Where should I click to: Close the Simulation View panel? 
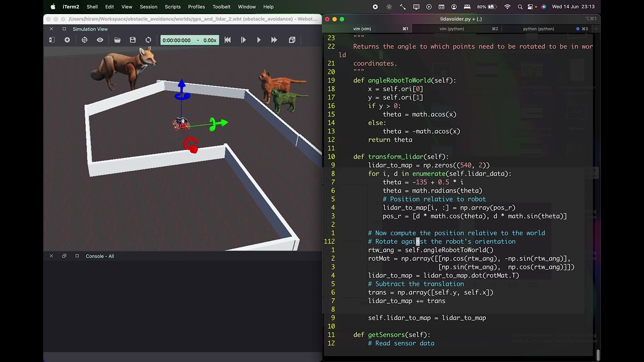(51, 29)
